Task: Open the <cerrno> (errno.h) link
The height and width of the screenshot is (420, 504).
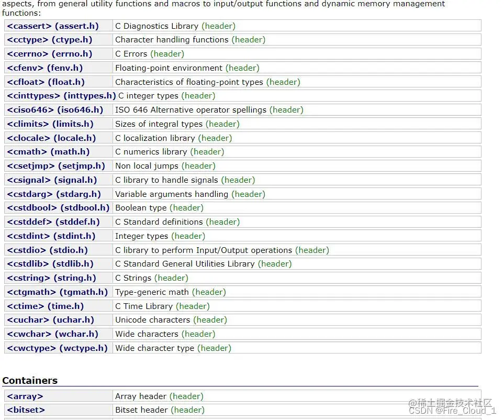Action: point(50,54)
